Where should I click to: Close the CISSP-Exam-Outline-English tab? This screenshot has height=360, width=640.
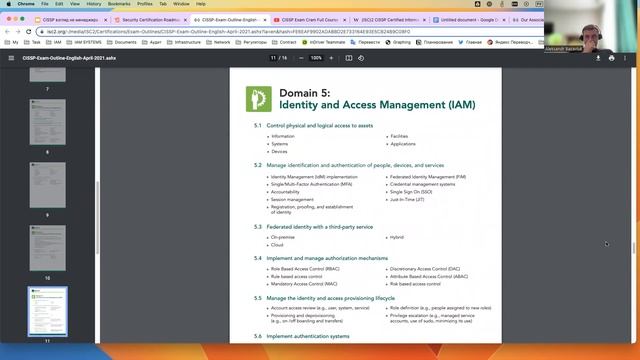tap(265, 20)
